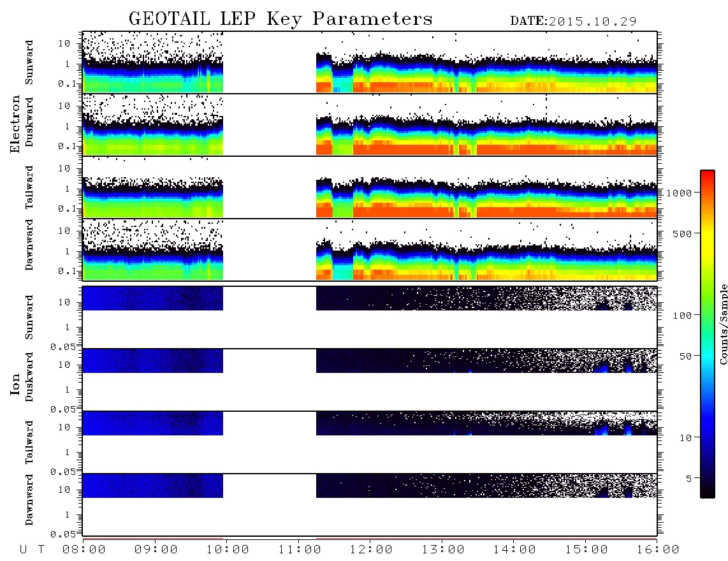Click the color bar's "5" tick label
Screen dimensions: 728x561
click(689, 478)
